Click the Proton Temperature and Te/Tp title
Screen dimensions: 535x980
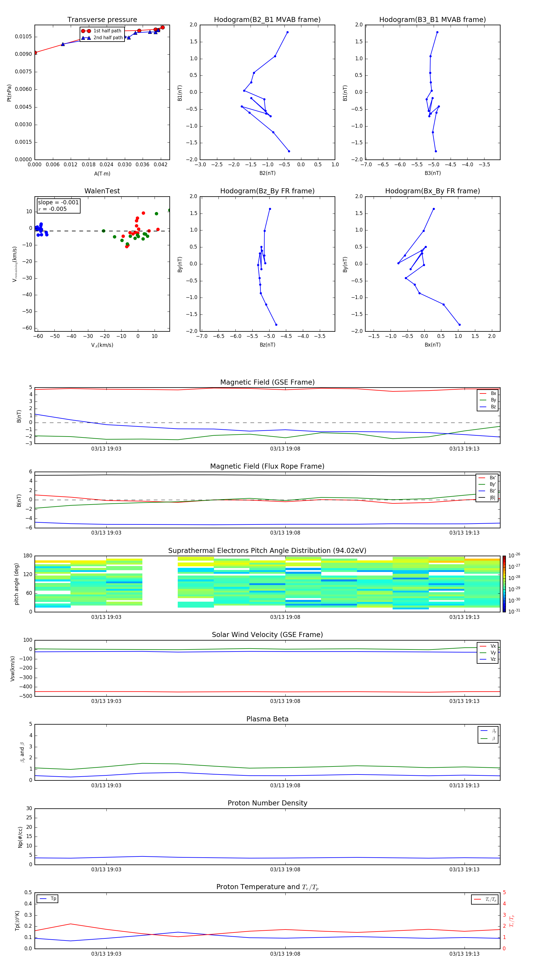267,887
